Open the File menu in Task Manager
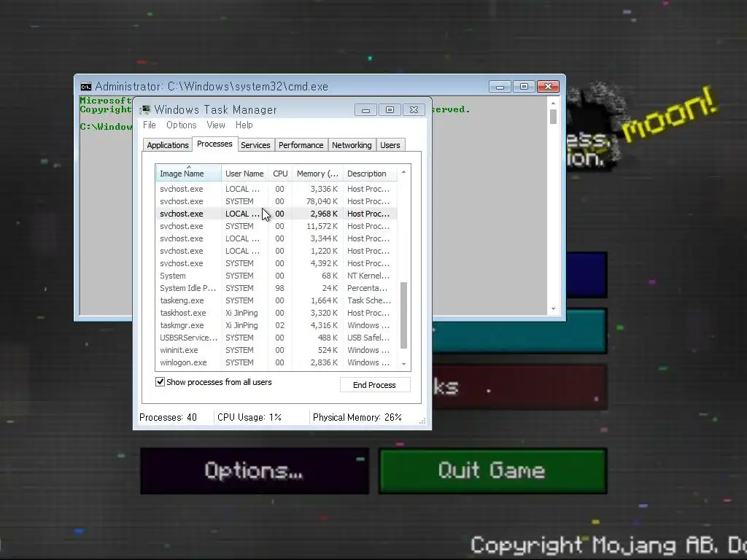Viewport: 747px width, 560px height. pyautogui.click(x=149, y=125)
